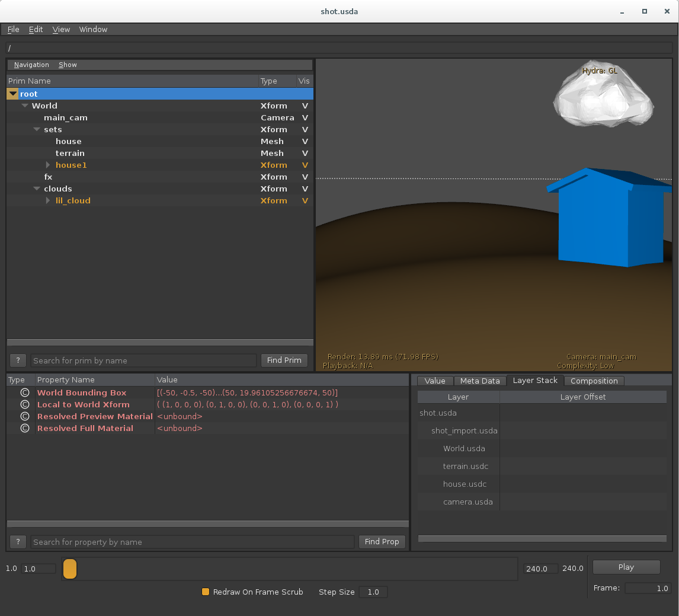Click the range end frame 240.0 field
The height and width of the screenshot is (616, 679).
[540, 569]
